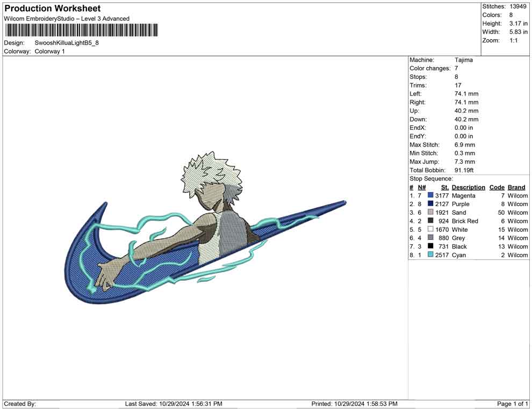Select design name 'SwooshKilluaLightB5_8'
This screenshot has height=409, width=532.
[67, 43]
